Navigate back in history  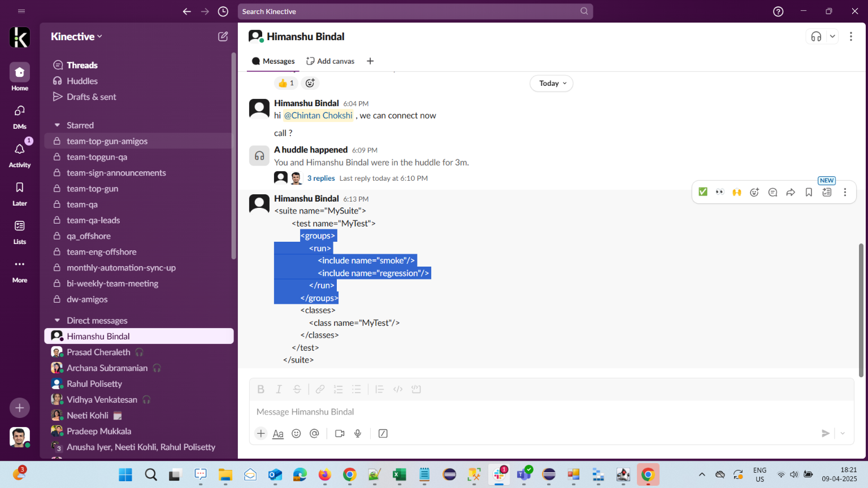pyautogui.click(x=186, y=11)
